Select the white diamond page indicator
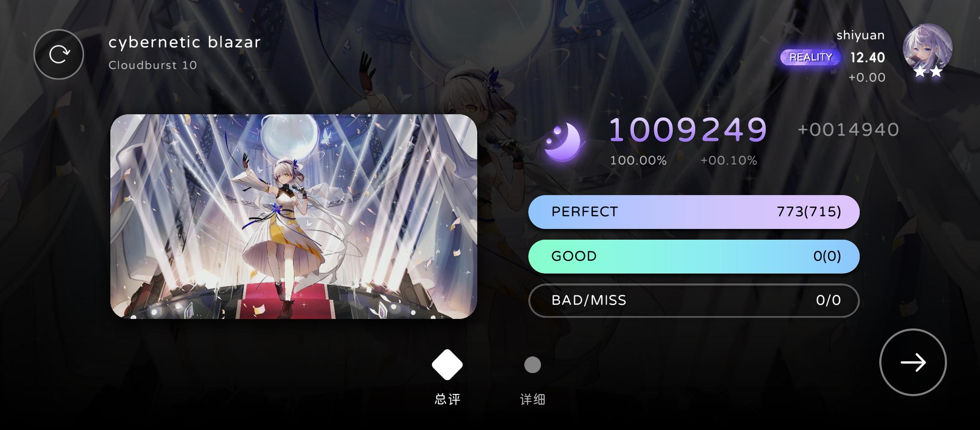Image resolution: width=980 pixels, height=430 pixels. [x=447, y=365]
